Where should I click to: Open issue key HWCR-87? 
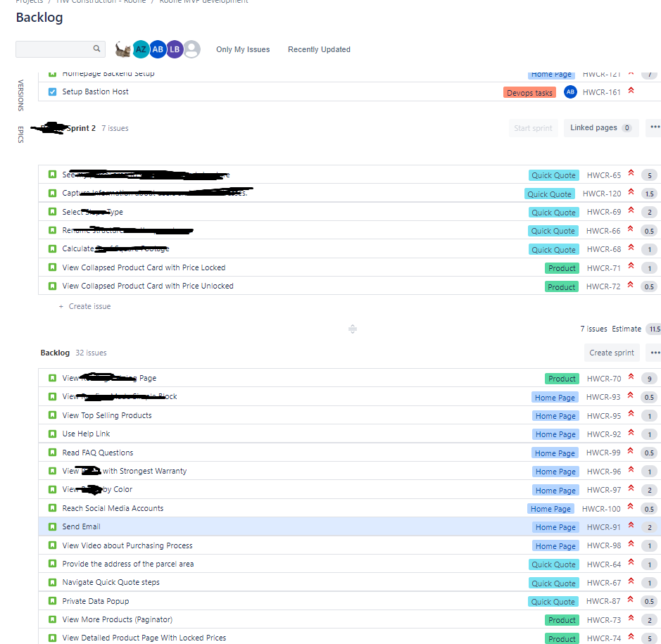coord(603,602)
